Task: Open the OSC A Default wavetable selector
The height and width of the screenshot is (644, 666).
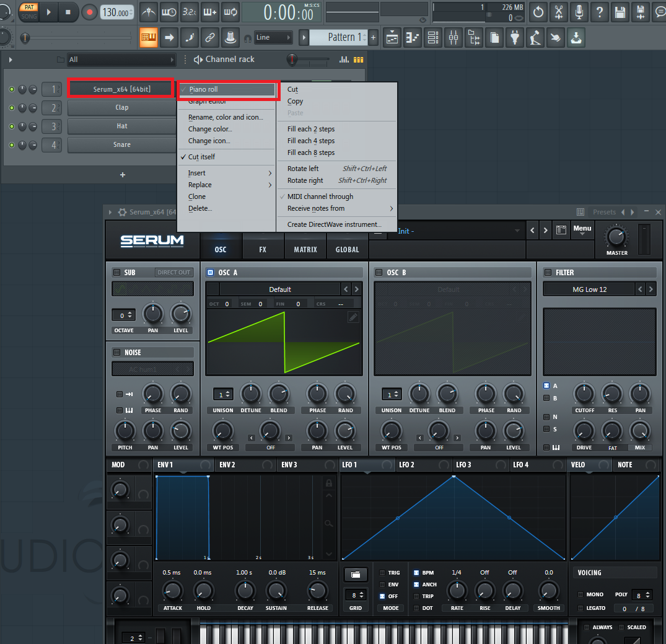Action: [280, 289]
